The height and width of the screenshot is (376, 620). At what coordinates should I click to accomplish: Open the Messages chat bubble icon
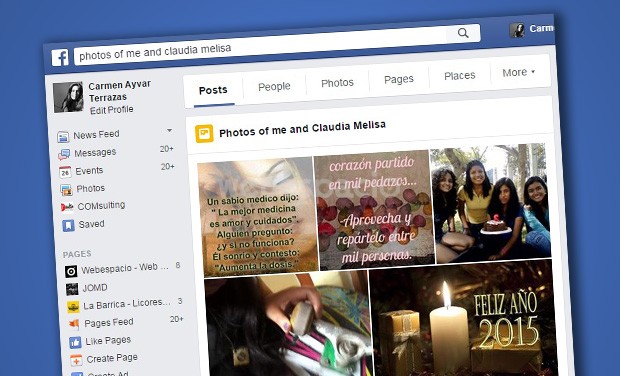[64, 154]
